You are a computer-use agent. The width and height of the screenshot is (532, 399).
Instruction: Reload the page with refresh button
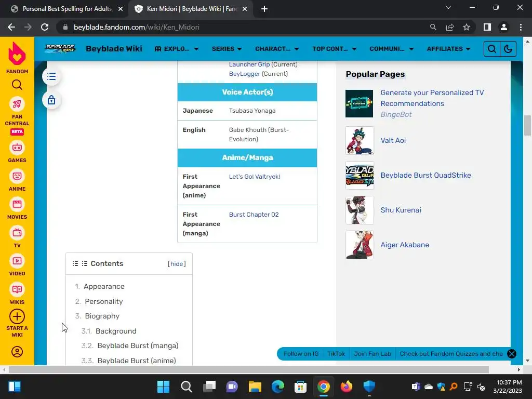[x=45, y=27]
